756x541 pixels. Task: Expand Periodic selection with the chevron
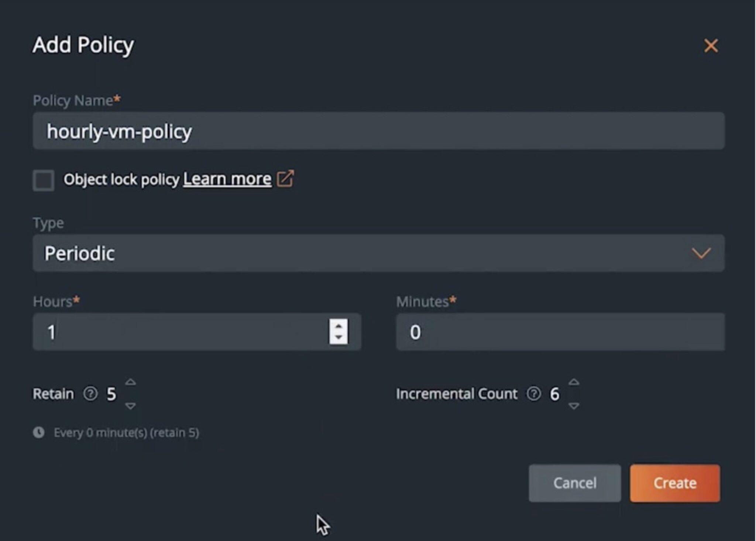[x=701, y=253]
